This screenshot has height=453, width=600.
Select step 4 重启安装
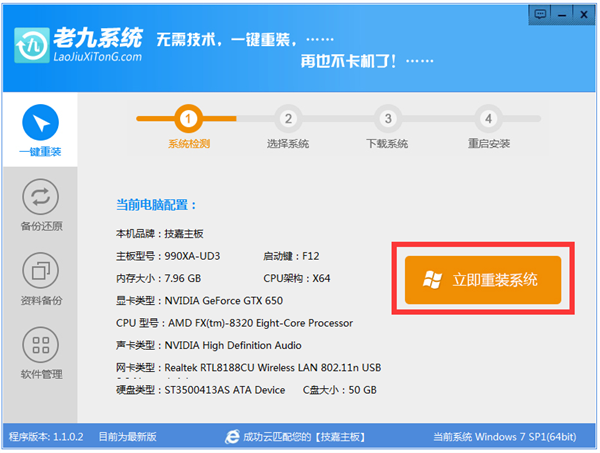488,119
